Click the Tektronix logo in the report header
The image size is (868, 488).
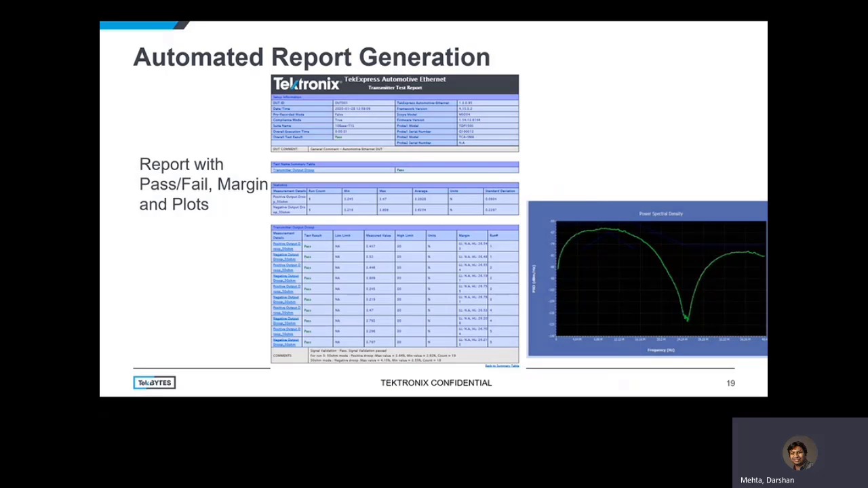coord(307,83)
